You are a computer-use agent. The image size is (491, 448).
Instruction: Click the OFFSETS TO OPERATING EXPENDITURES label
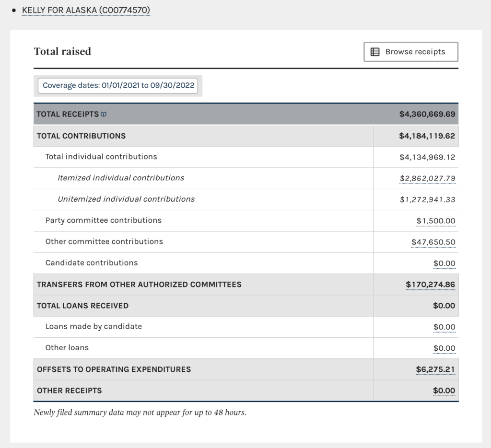coord(114,369)
